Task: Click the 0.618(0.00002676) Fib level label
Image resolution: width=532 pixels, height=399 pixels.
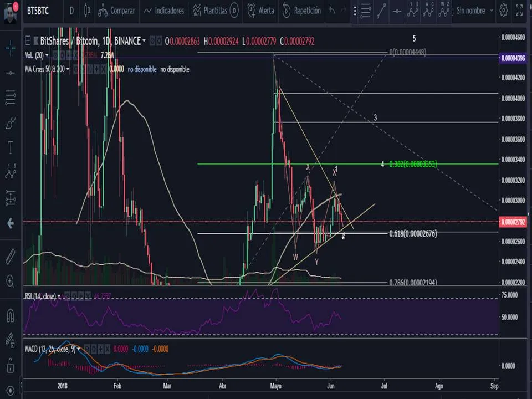Action: [413, 233]
